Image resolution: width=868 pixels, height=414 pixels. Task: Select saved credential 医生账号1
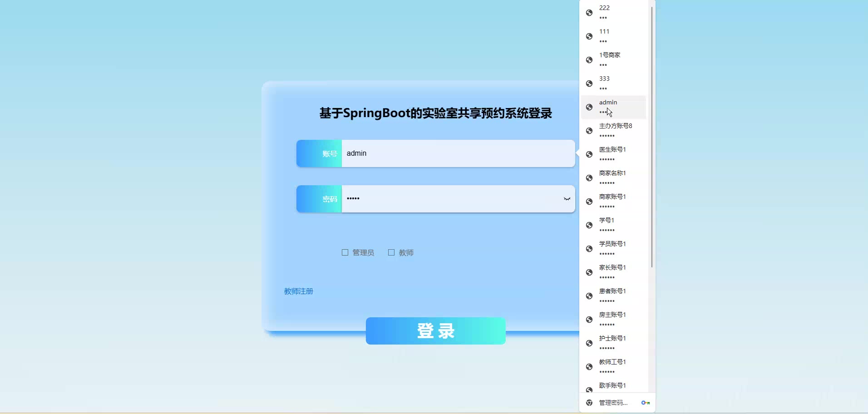point(614,154)
